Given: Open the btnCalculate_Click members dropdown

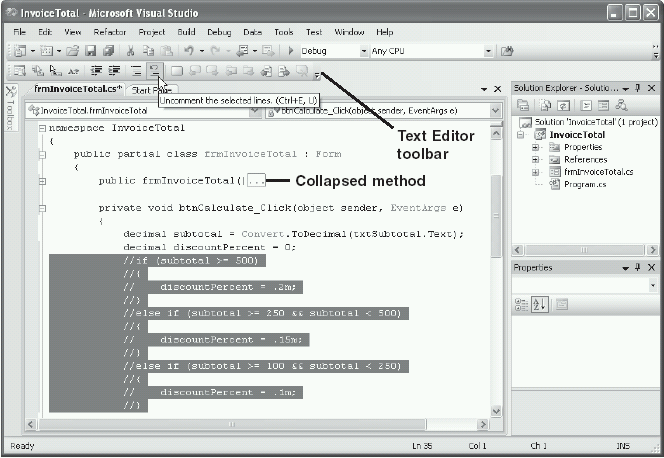Looking at the screenshot, I should coord(495,111).
